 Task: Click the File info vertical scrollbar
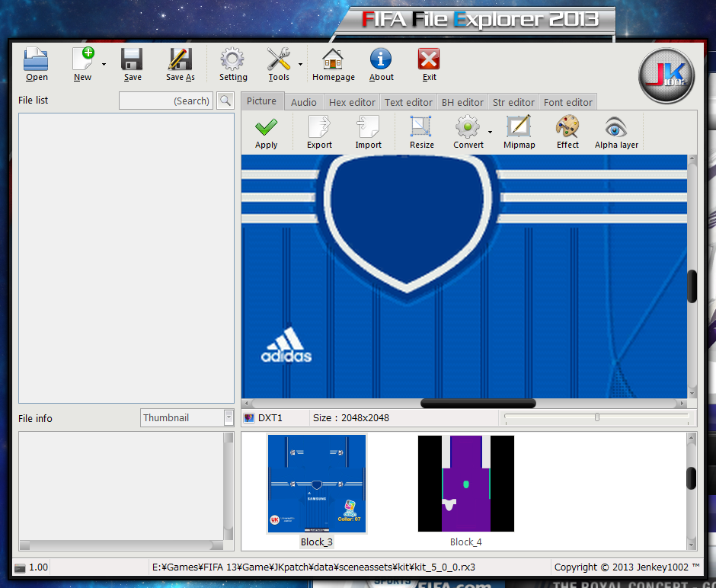[x=229, y=486]
